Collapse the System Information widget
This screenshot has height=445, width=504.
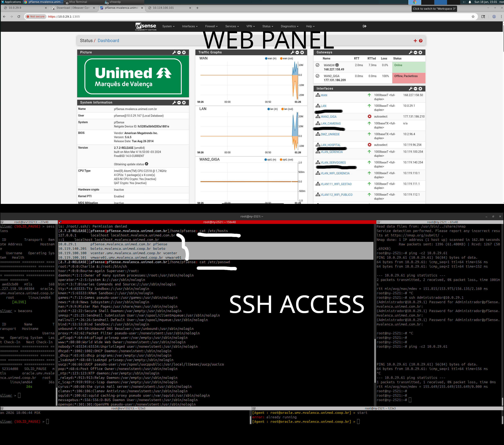coord(179,102)
